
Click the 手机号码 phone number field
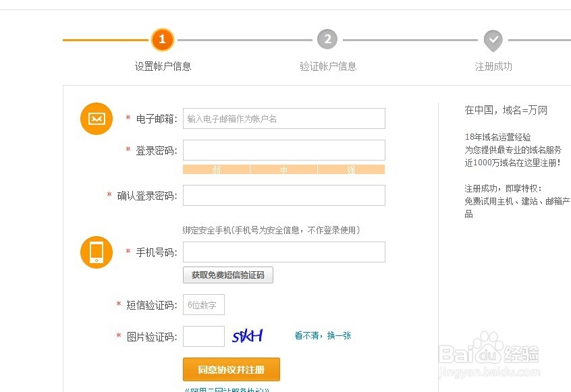click(x=283, y=252)
